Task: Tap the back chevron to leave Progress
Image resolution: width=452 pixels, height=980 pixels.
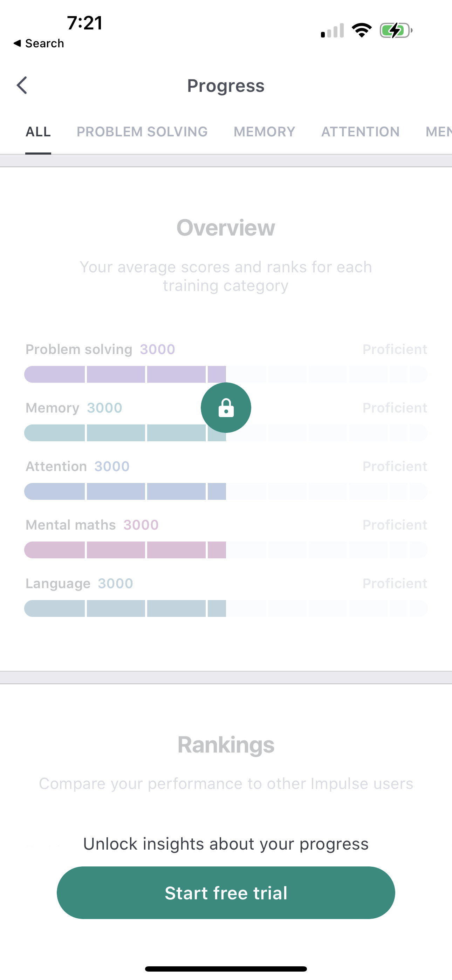Action: [22, 85]
